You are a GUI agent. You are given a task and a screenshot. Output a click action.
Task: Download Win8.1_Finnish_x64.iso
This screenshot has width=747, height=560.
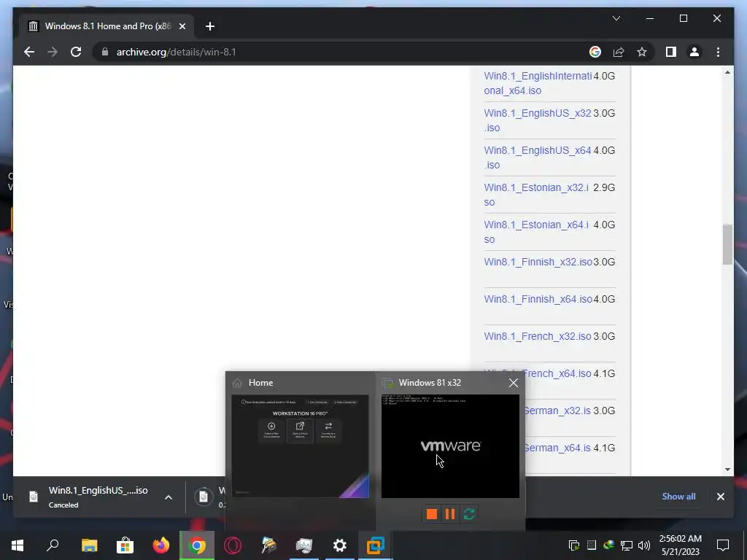[538, 299]
